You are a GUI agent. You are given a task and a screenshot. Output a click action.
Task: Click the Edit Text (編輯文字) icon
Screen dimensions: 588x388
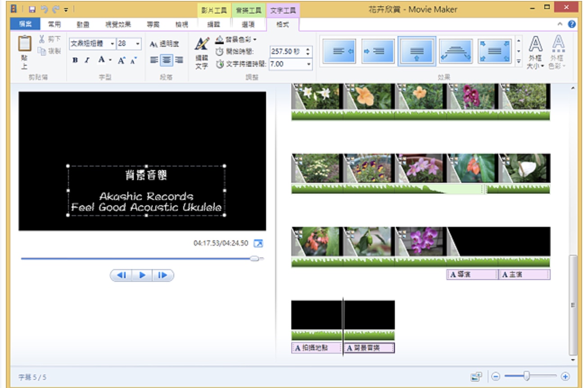[202, 53]
